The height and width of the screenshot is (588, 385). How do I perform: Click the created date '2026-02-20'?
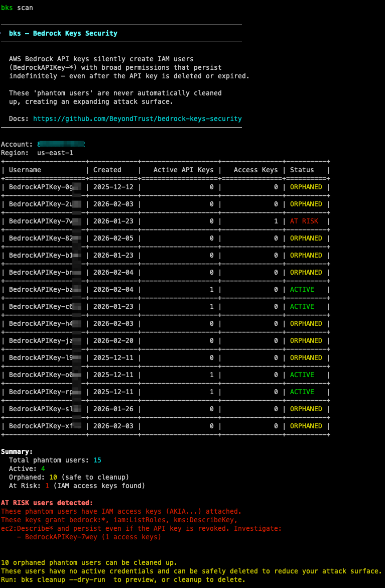(113, 341)
